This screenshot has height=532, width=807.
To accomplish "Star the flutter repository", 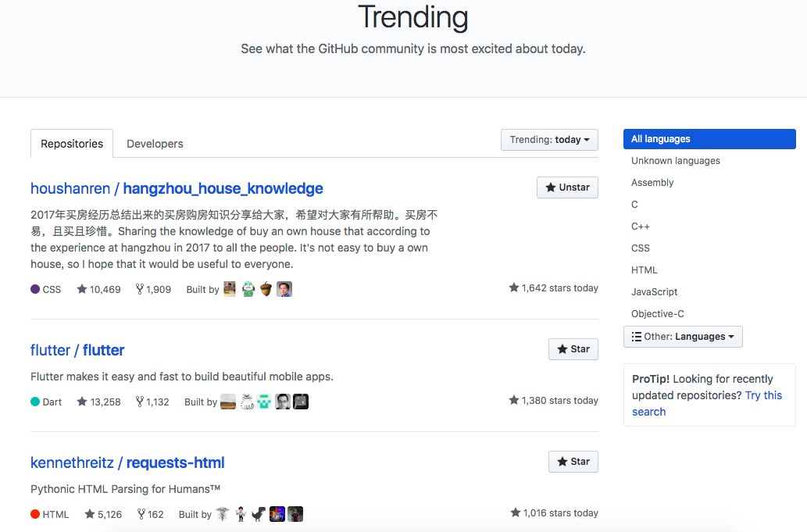I will pyautogui.click(x=573, y=349).
